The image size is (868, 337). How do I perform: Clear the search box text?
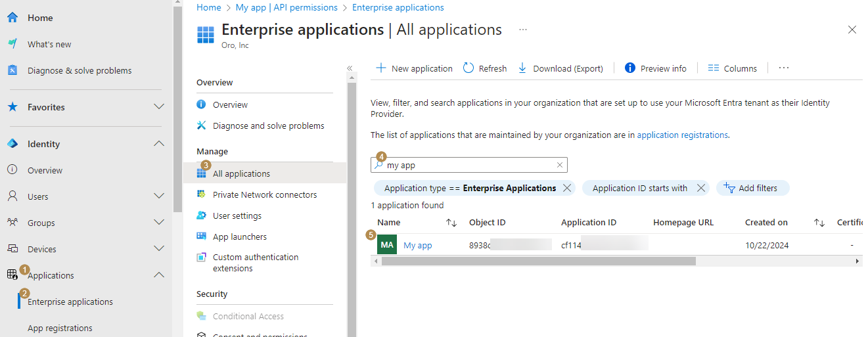[560, 165]
